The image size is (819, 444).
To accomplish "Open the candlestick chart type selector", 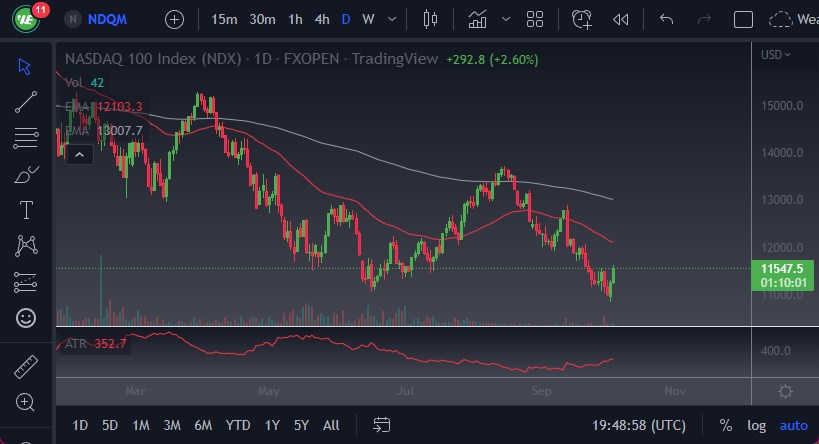I will pyautogui.click(x=430, y=20).
